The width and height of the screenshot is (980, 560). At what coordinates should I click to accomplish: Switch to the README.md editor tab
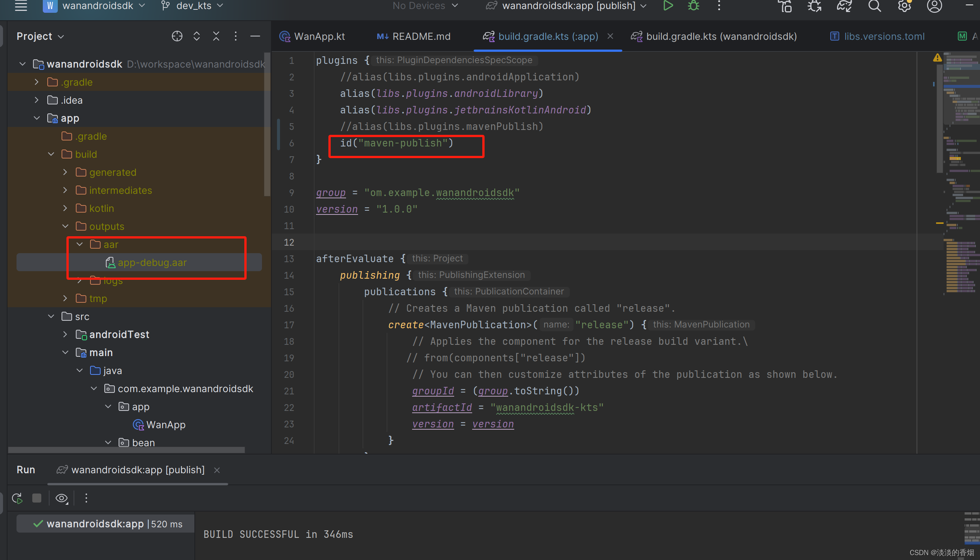[414, 36]
